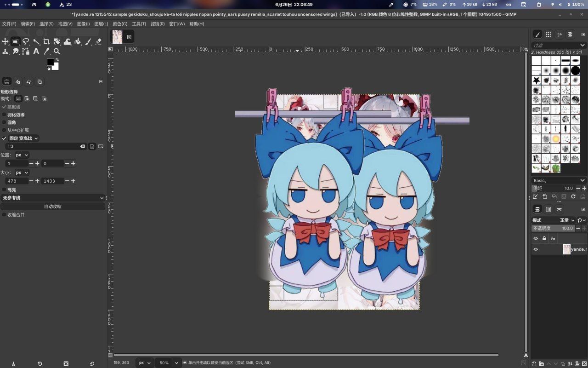This screenshot has height=368, width=588.
Task: Create a new layer
Action: (535, 364)
